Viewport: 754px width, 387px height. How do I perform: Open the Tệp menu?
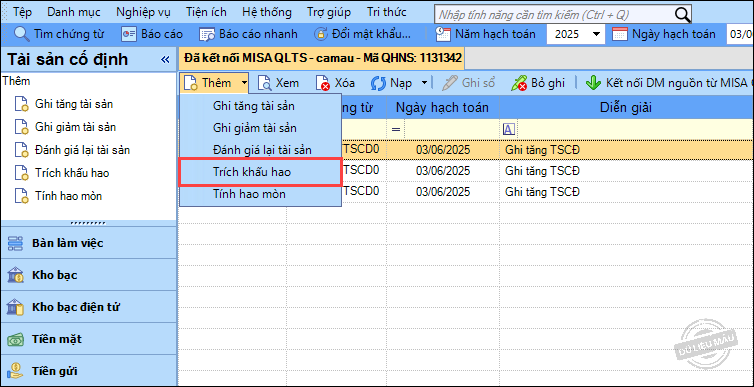(23, 12)
